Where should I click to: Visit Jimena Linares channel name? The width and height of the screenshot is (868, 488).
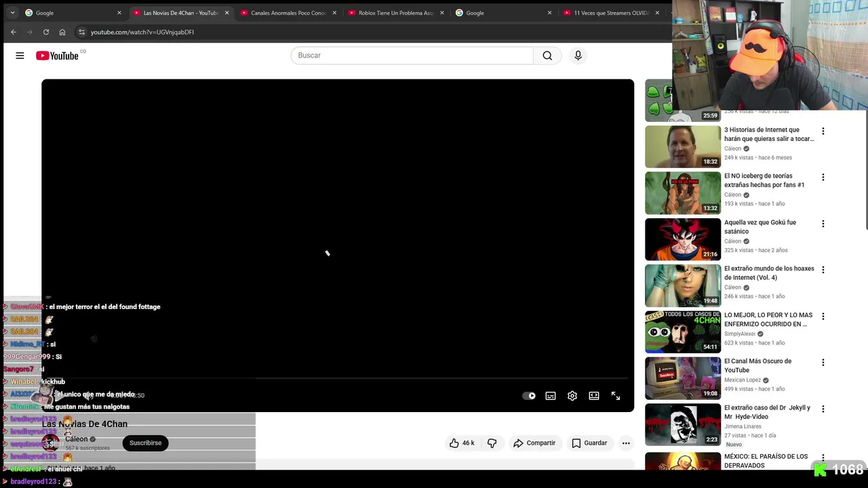click(x=743, y=426)
